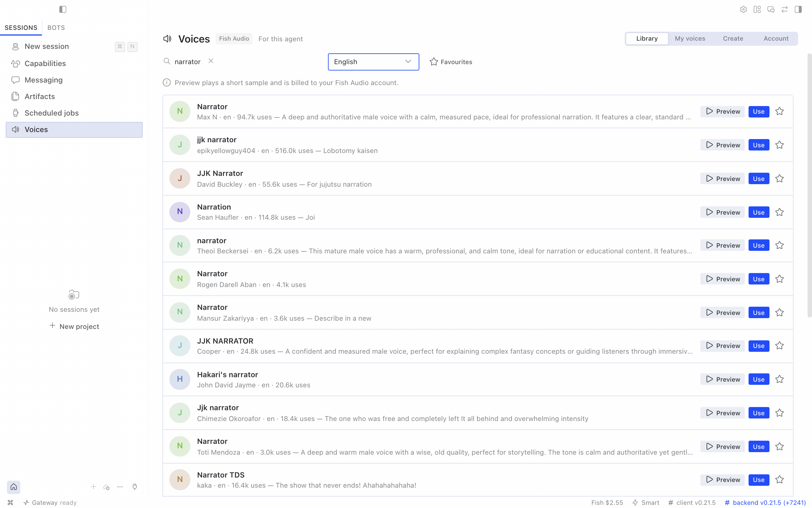Star the Narration voice by Sean Haufler
This screenshot has width=812, height=508.
click(x=779, y=212)
